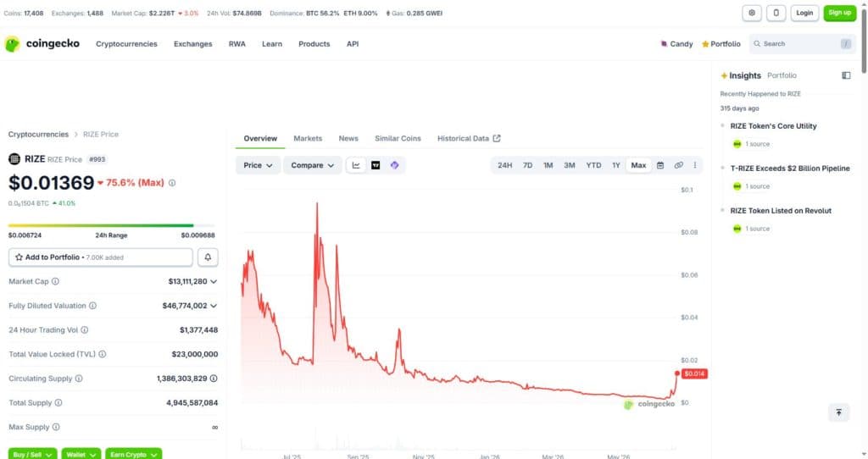Image resolution: width=868 pixels, height=459 pixels.
Task: Open the Learn nav menu
Action: pyautogui.click(x=272, y=44)
